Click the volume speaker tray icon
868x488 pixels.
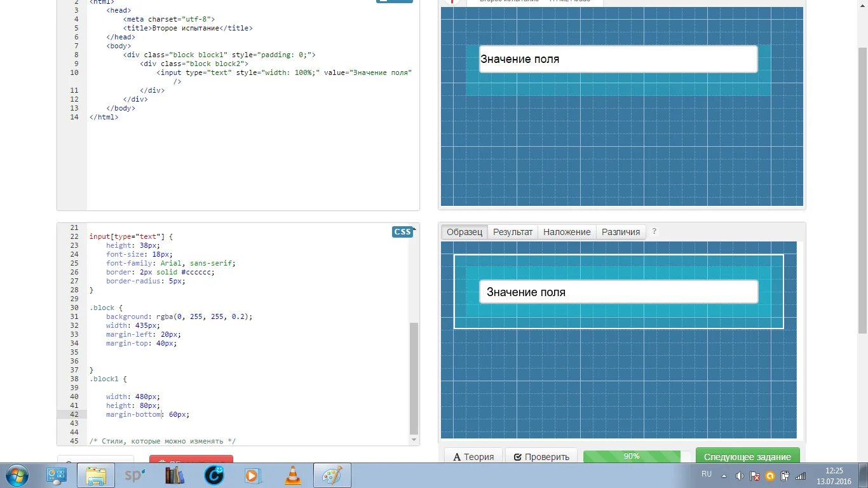point(740,475)
